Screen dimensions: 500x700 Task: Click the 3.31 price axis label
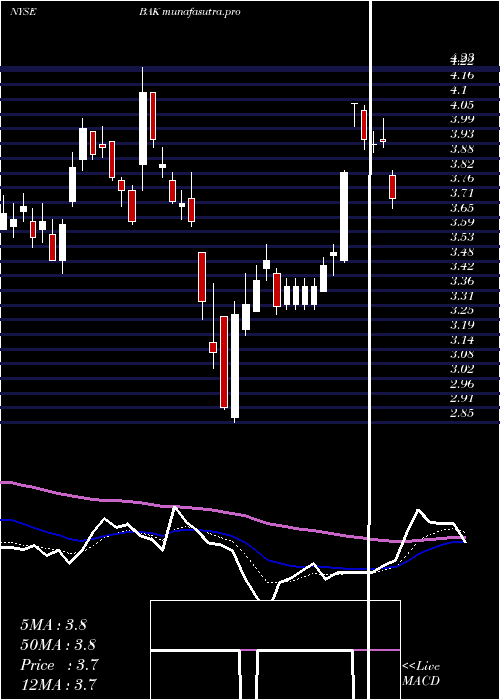coord(462,296)
